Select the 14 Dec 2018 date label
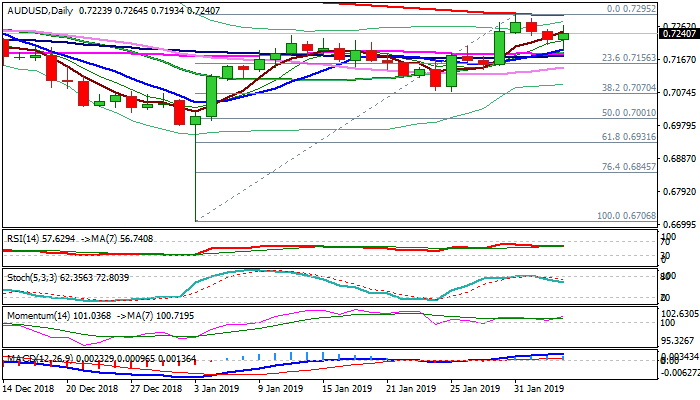This screenshot has height=400, width=700. 30,388
